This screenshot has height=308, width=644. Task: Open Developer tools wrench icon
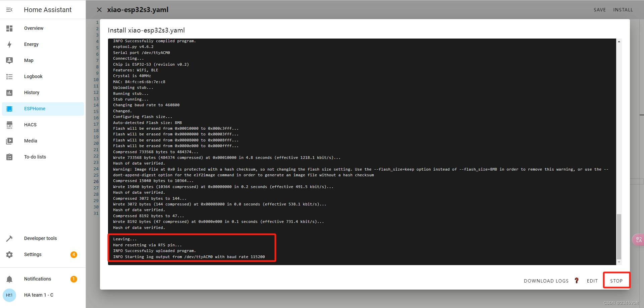click(9, 238)
